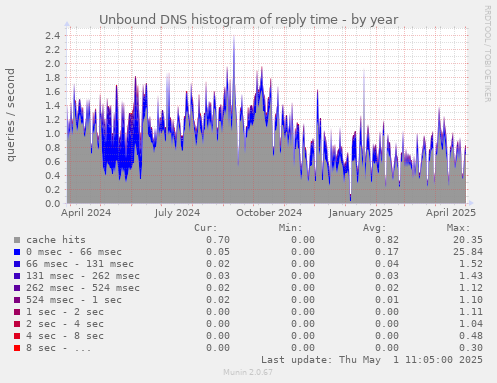The width and height of the screenshot is (497, 383).
Task: Click the 'July 2024' x-axis label
Action: 177,213
